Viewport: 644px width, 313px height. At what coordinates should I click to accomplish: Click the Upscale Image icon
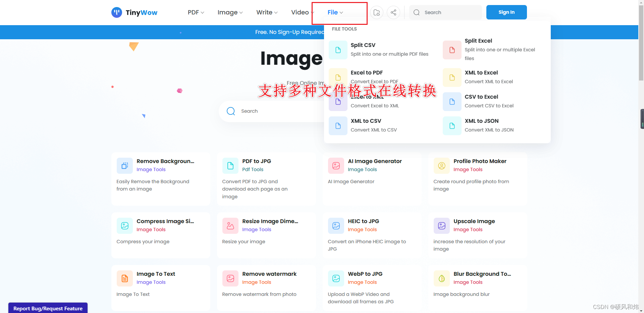[442, 226]
